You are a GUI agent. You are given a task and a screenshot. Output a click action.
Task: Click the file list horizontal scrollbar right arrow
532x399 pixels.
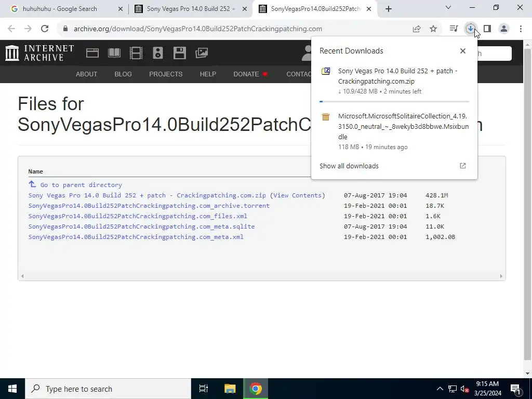pyautogui.click(x=501, y=276)
